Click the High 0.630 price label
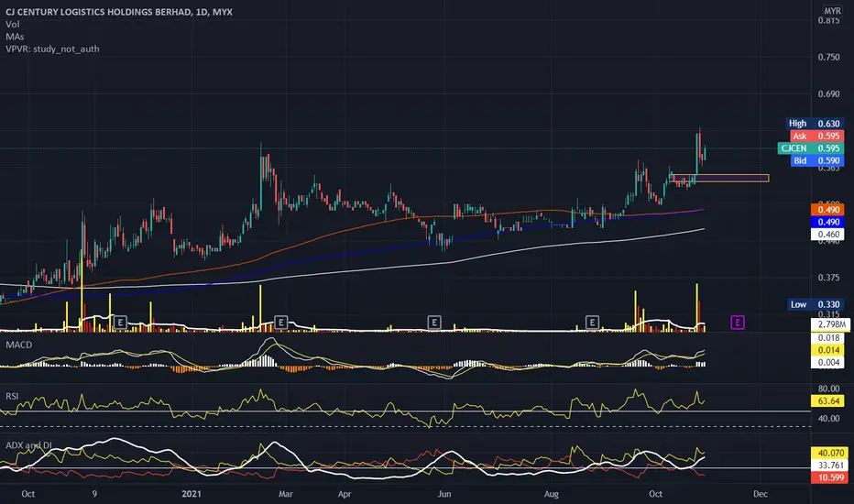854x504 pixels. coord(815,124)
